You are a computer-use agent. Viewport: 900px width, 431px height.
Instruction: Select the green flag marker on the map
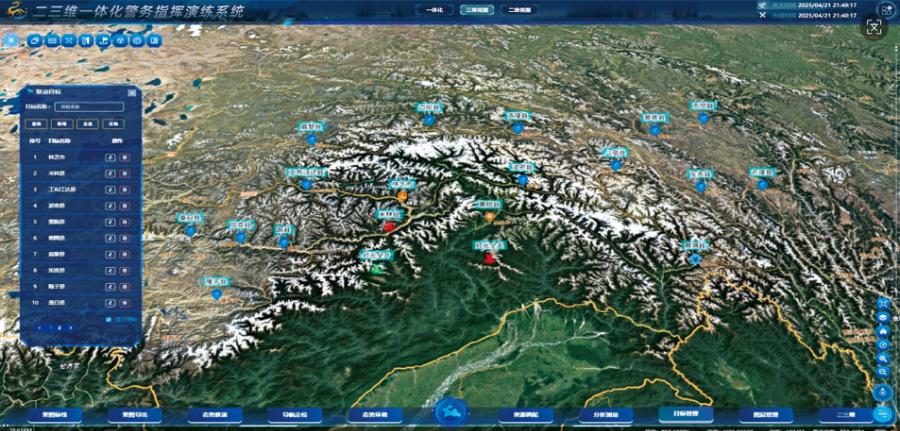[377, 267]
